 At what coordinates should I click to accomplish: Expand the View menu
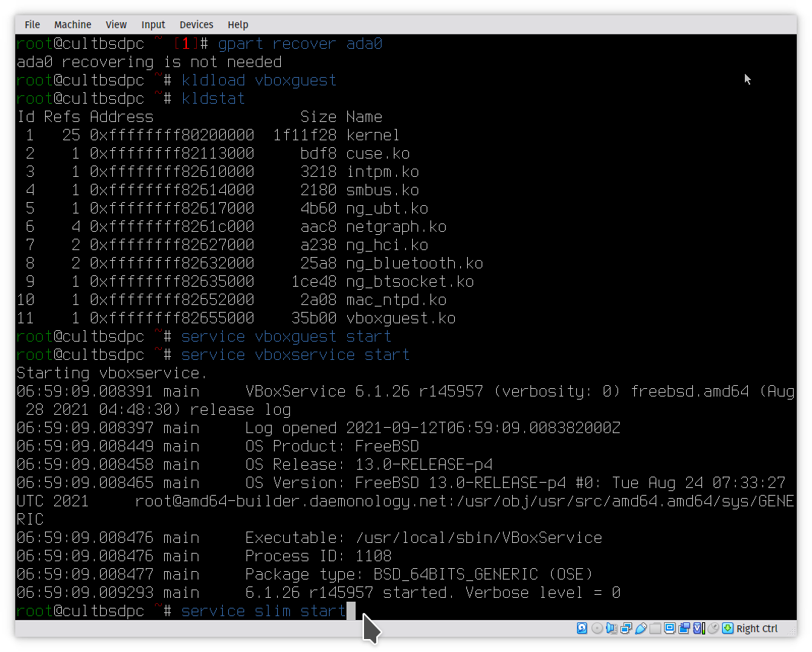[x=116, y=25]
